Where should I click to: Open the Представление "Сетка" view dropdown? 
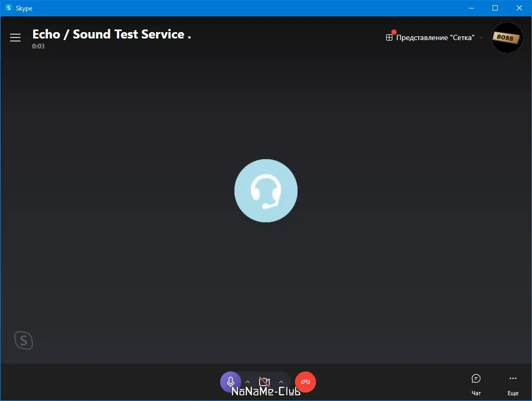434,38
